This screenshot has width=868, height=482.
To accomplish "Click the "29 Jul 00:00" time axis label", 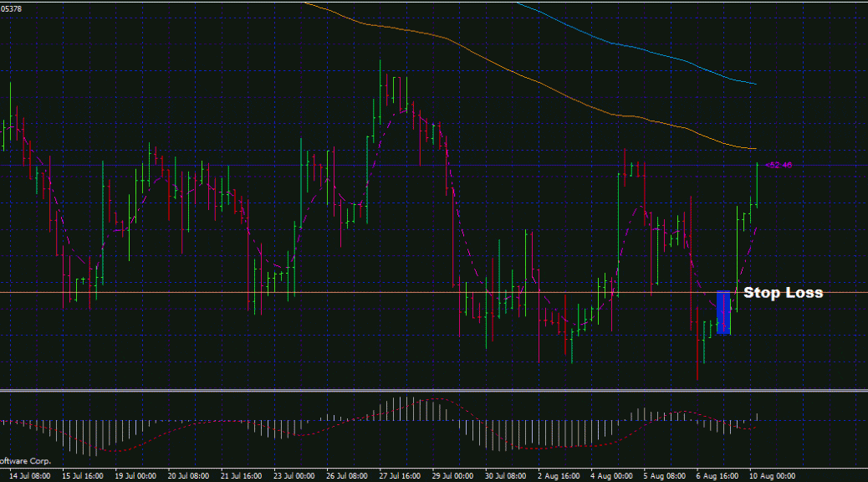I will click(452, 476).
